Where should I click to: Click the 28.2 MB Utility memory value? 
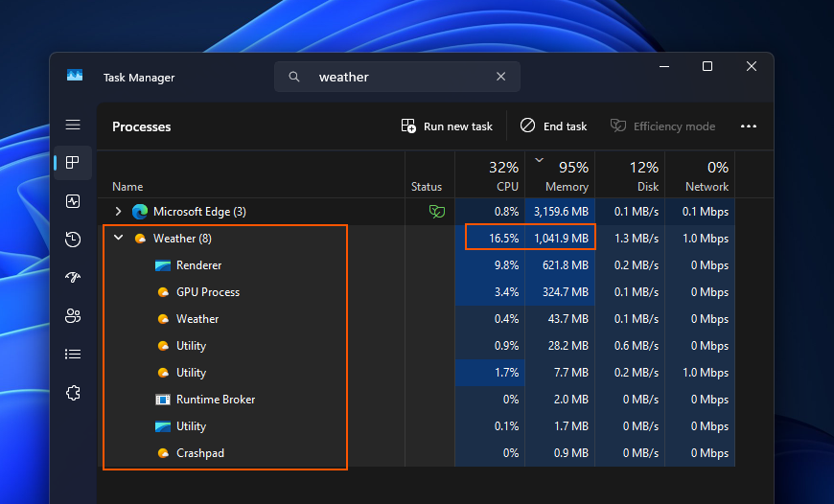pyautogui.click(x=568, y=346)
